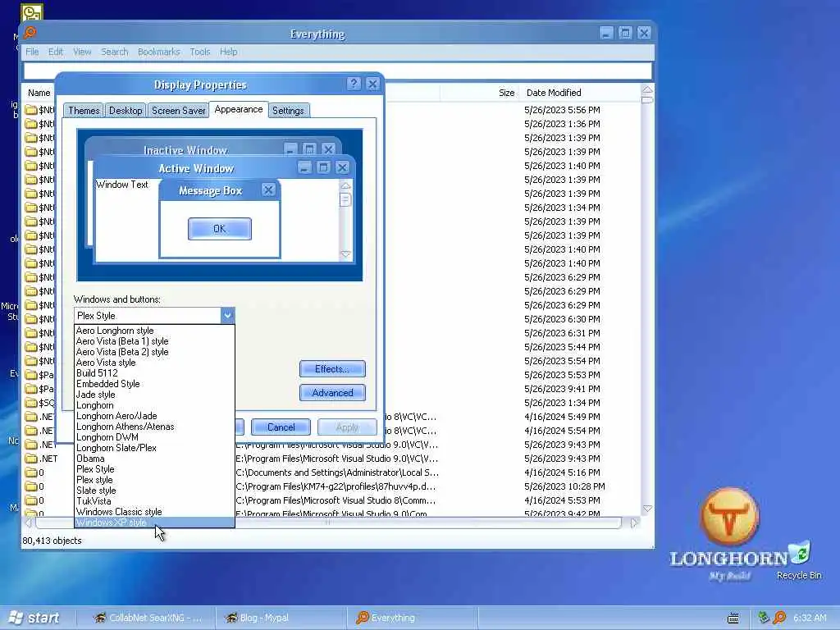This screenshot has width=840, height=630.
Task: Open the on-screen keyboard tray icon
Action: (733, 618)
